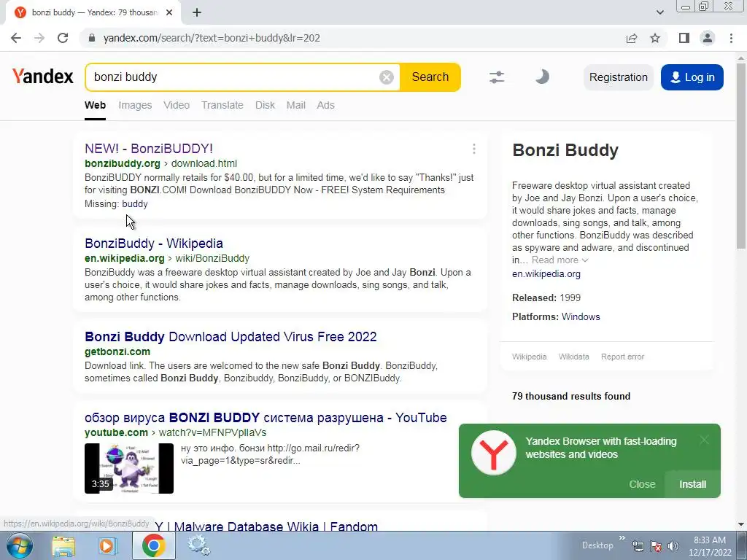Click Report error in info panel
This screenshot has width=747, height=560.
tap(622, 357)
